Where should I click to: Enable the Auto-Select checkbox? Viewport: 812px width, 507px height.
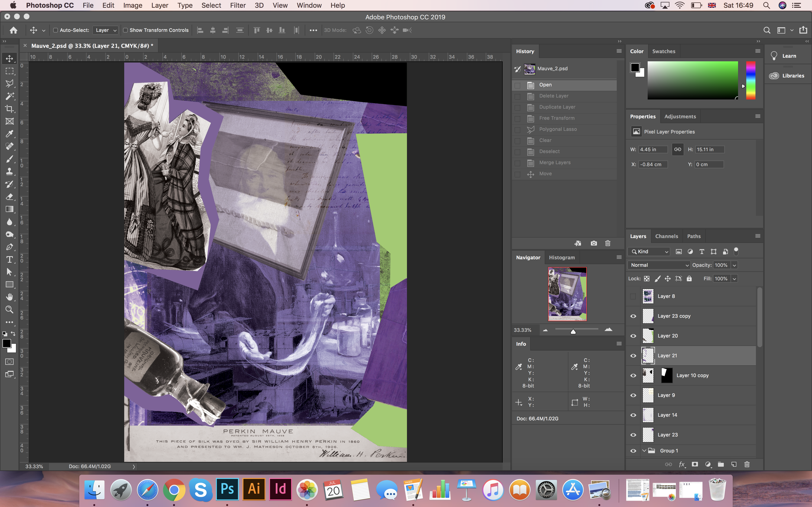tap(56, 30)
